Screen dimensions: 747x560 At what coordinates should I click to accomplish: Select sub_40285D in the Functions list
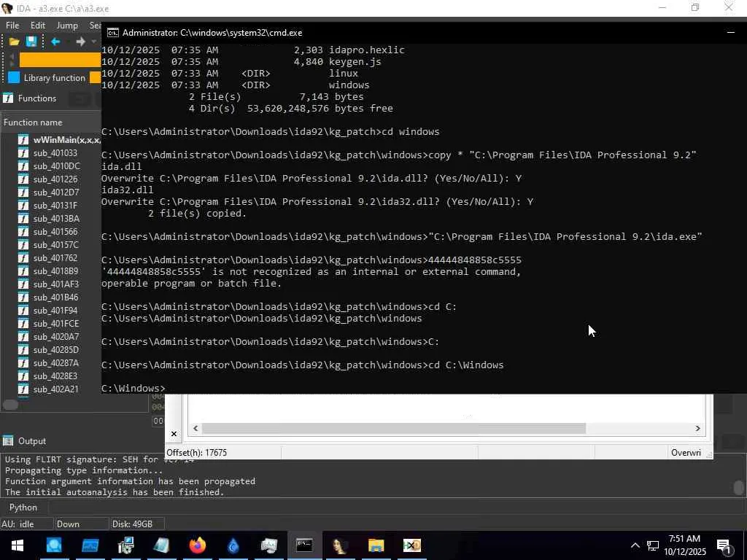click(x=56, y=349)
